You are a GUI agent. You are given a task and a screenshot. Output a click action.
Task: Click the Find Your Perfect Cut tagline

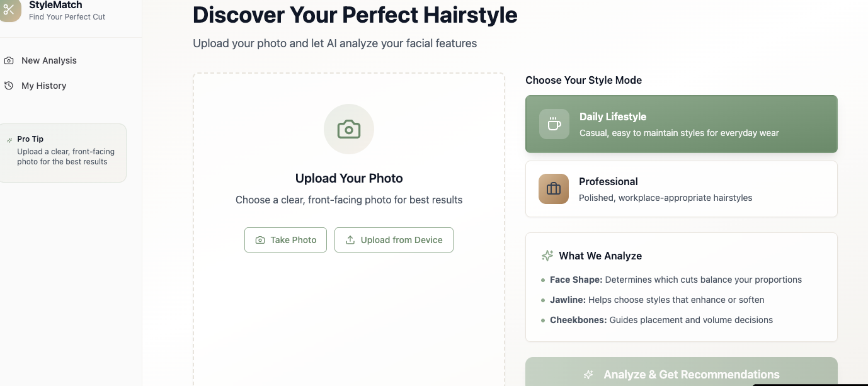pos(67,17)
